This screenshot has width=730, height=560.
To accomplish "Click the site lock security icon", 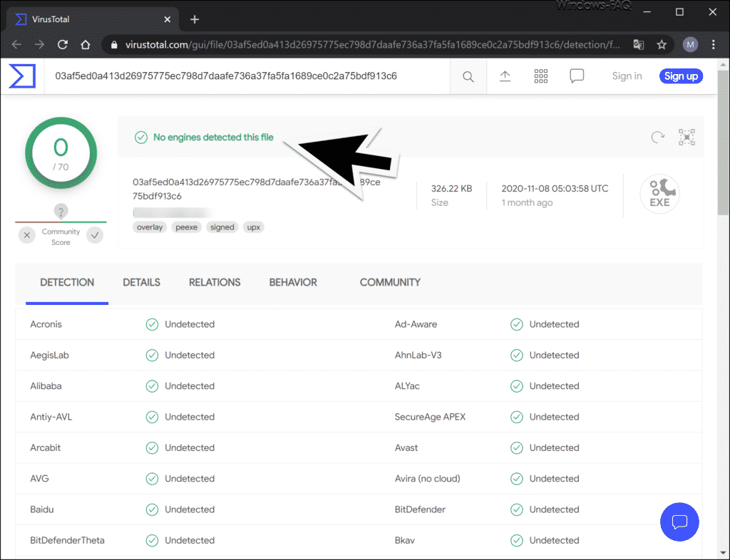I will coord(114,45).
